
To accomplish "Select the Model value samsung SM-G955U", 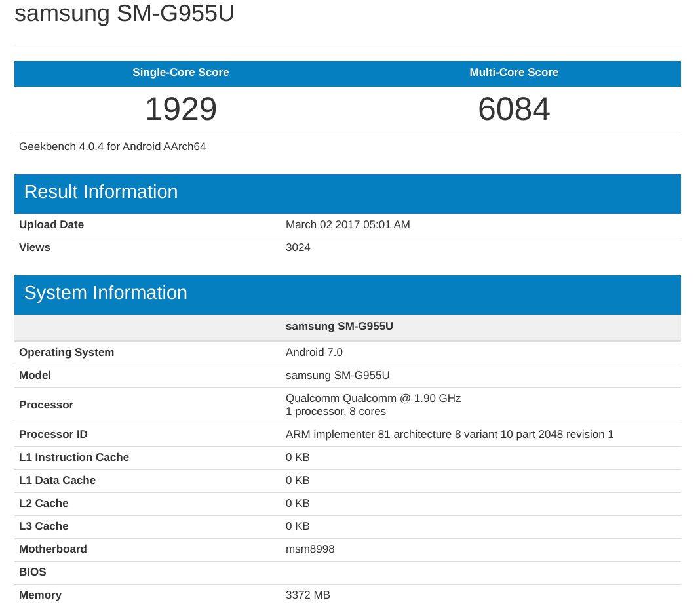I will tap(338, 375).
